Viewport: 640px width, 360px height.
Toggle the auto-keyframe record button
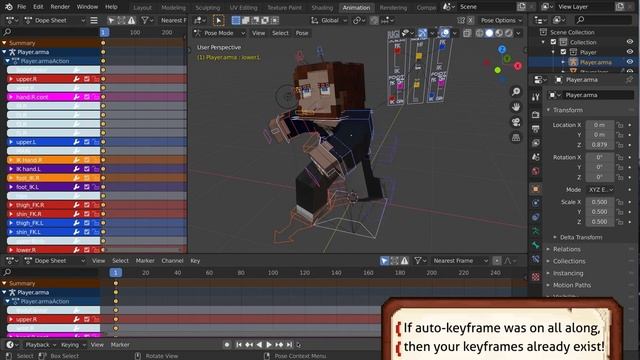click(227, 345)
